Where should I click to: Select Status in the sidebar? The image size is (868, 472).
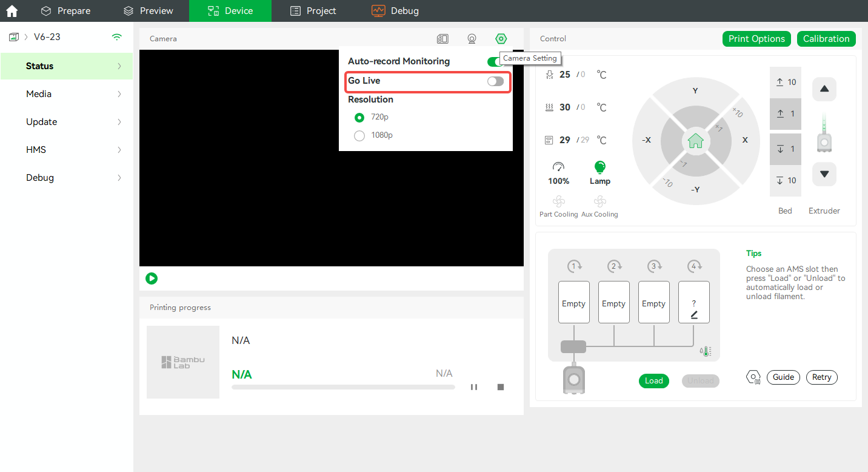point(67,66)
